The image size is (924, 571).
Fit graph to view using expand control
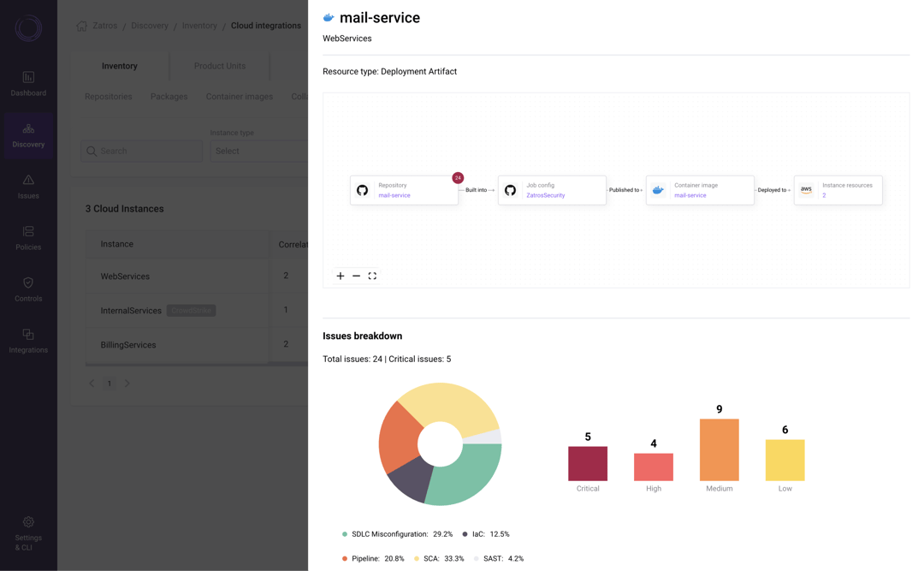point(372,276)
